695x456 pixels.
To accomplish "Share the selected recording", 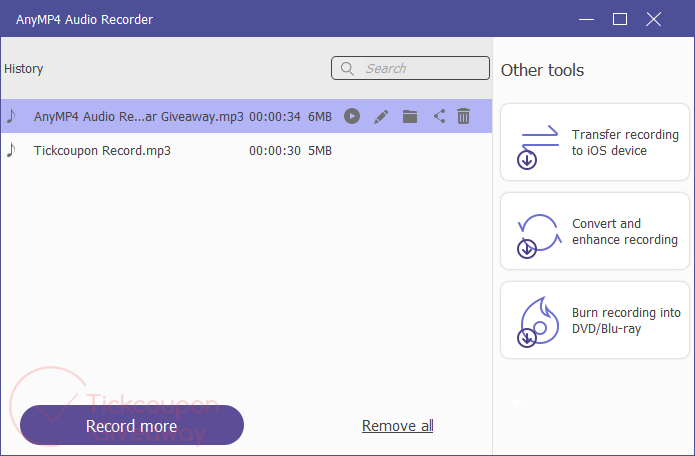I will (439, 117).
